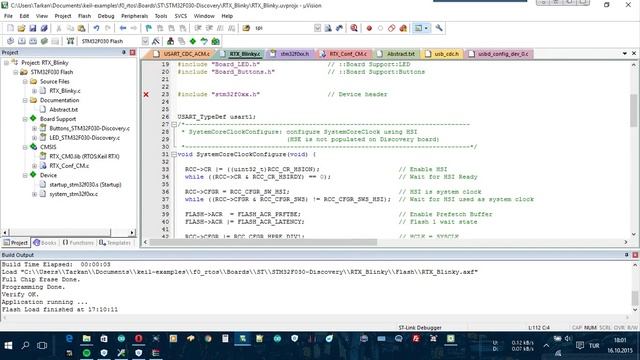640x360 pixels.
Task: Expand the system_stm32f0xx.c entry
Action: coord(35,194)
